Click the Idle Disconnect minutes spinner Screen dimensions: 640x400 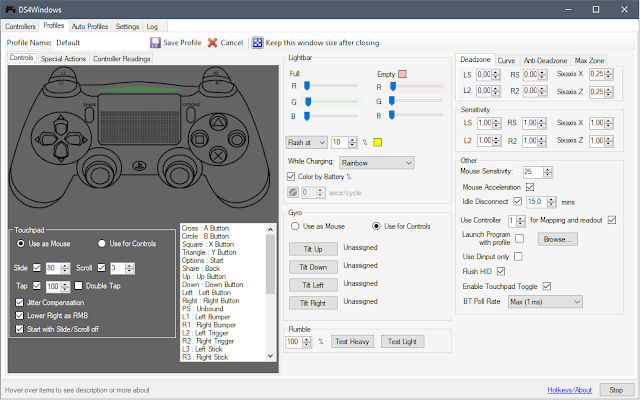coord(542,202)
